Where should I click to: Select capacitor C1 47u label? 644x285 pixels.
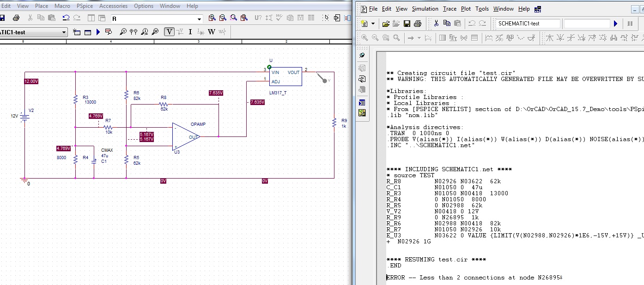tap(107, 156)
